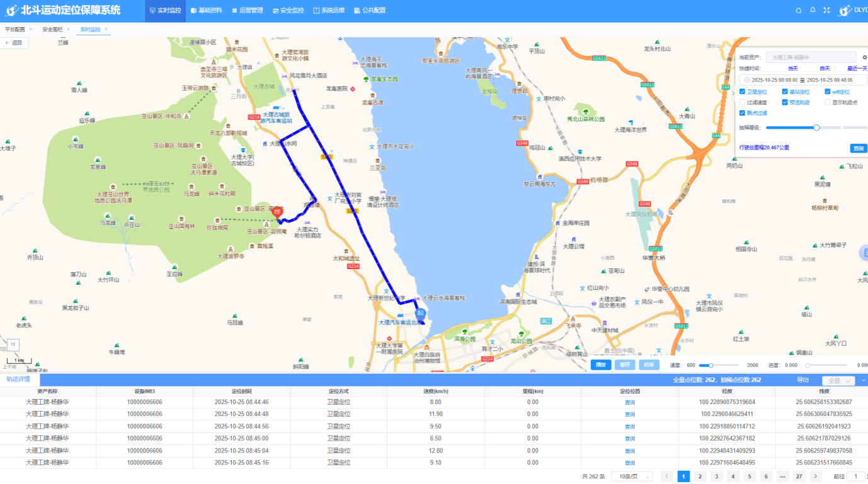Click the 前往 page number input
This screenshot has height=484, width=868.
pos(855,476)
